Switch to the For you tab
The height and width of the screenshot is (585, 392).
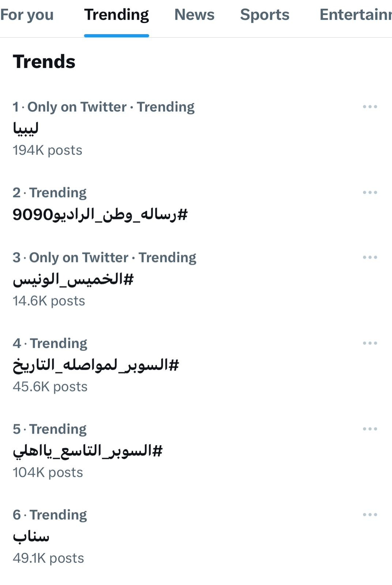click(x=27, y=15)
